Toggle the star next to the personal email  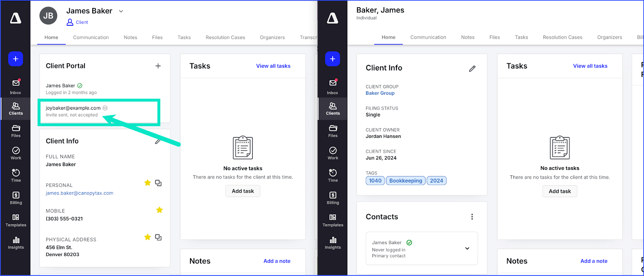click(x=148, y=183)
